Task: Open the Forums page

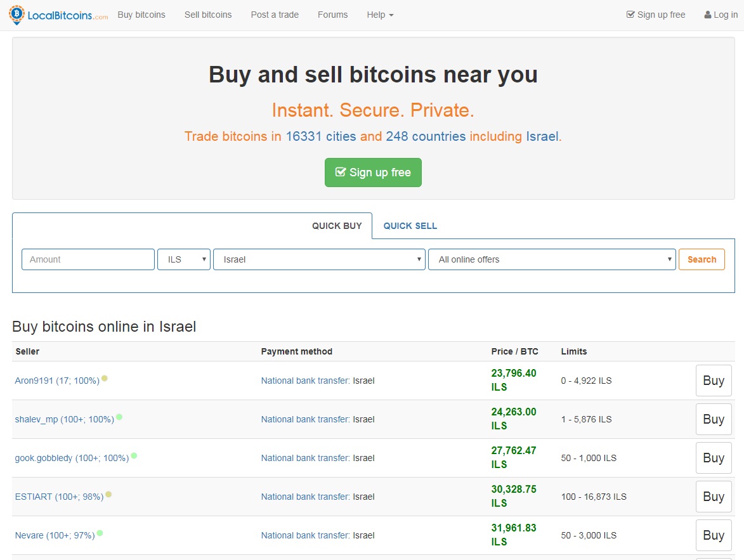Action: pos(332,15)
